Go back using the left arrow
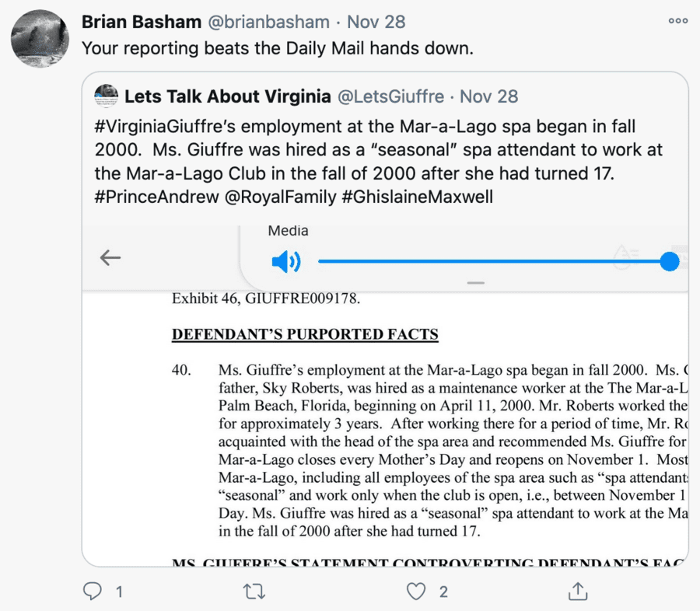The width and height of the screenshot is (700, 611). (110, 258)
